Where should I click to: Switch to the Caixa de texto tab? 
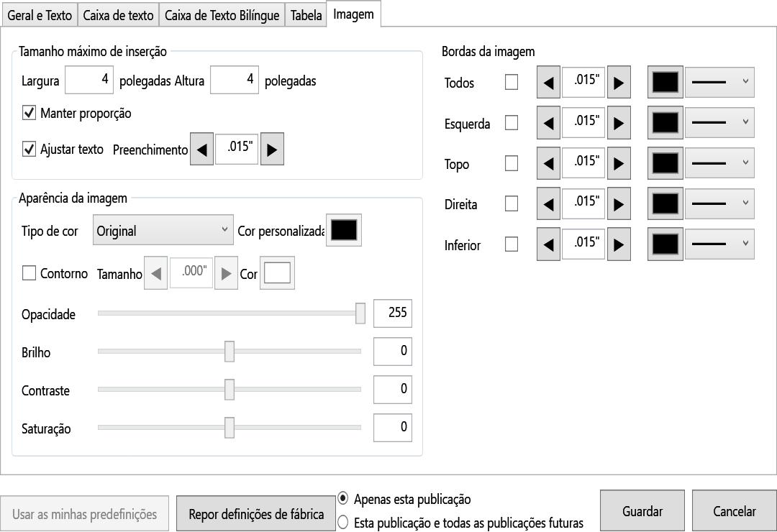coord(118,15)
